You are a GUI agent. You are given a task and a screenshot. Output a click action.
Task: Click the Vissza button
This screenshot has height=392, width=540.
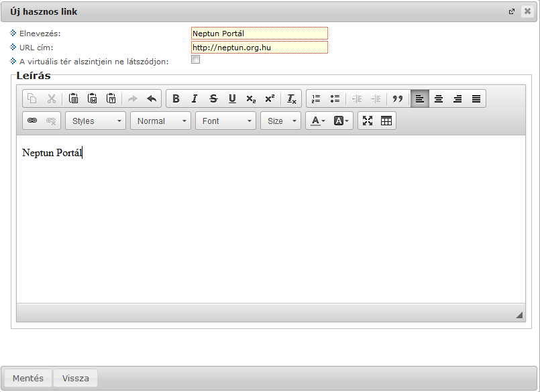tap(75, 378)
